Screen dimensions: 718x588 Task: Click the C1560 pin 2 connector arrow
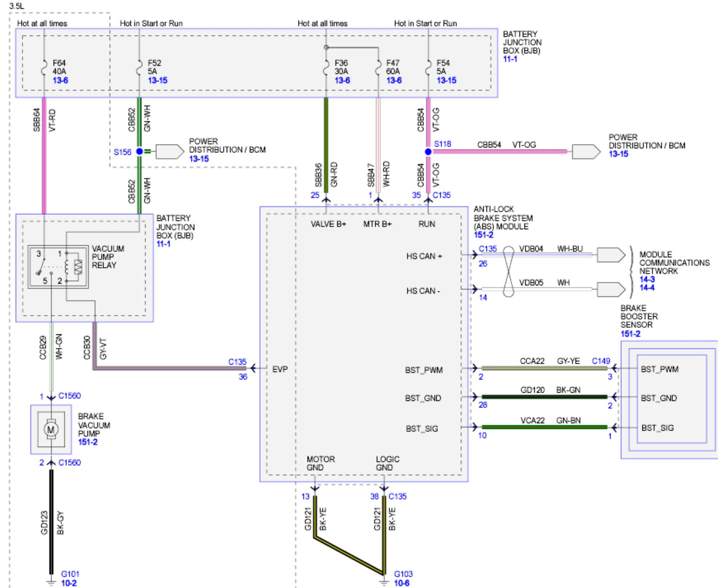tap(51, 463)
